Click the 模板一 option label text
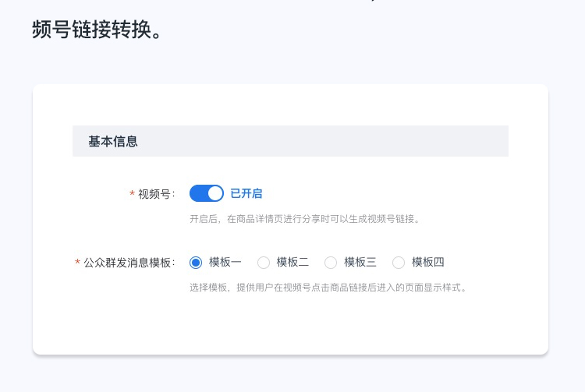Screen dimensions: 585x392 [x=225, y=263]
